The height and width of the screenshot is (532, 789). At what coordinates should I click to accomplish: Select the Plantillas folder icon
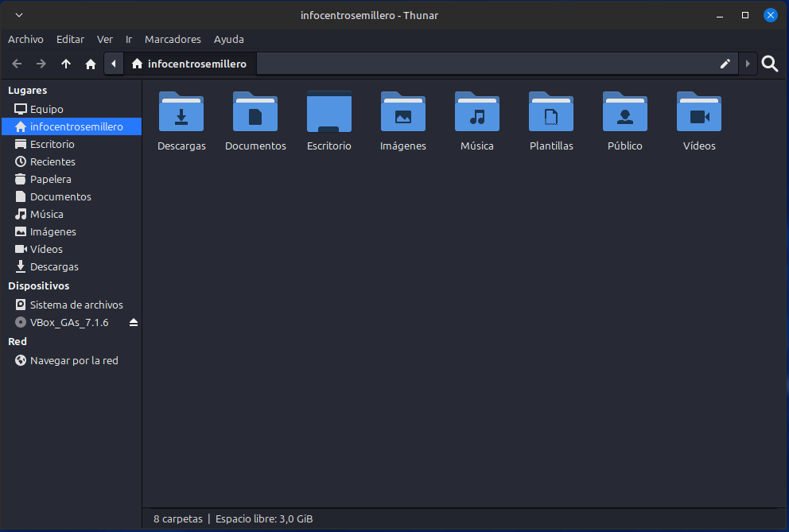551,111
